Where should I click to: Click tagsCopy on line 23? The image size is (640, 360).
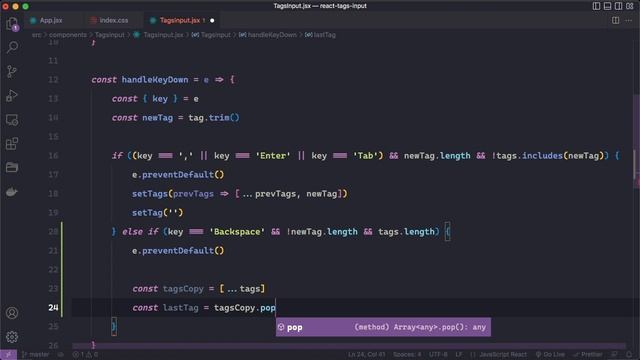183,289
